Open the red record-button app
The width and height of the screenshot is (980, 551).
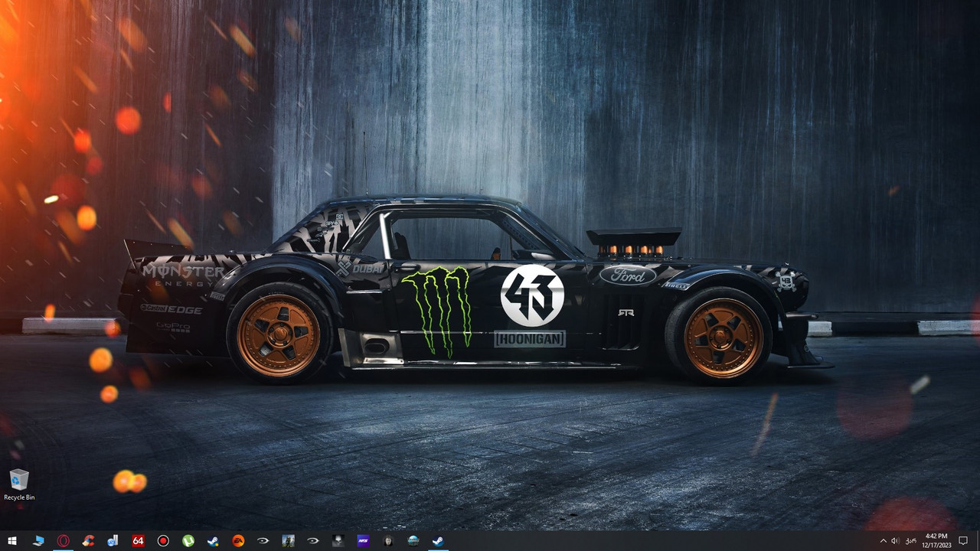[x=163, y=541]
